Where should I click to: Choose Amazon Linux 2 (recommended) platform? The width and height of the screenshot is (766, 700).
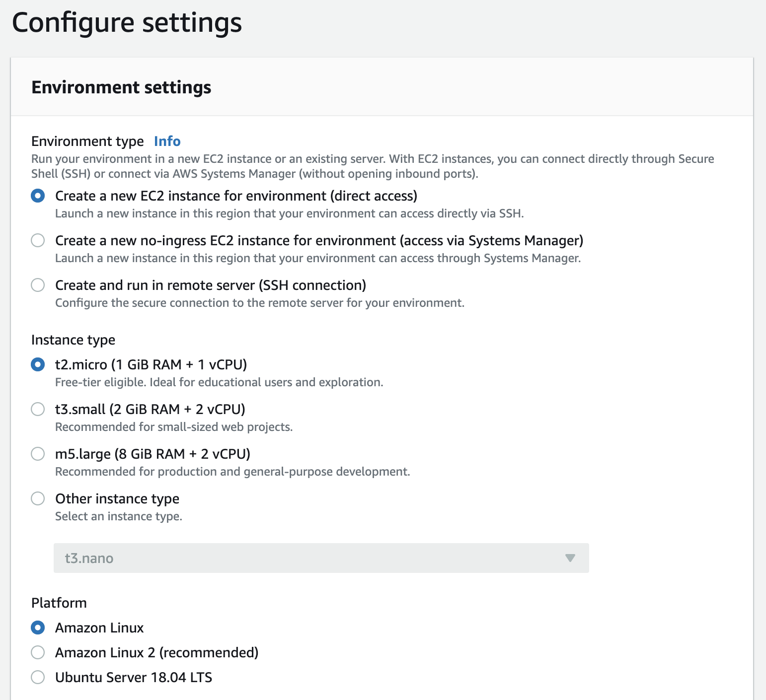[x=38, y=652]
